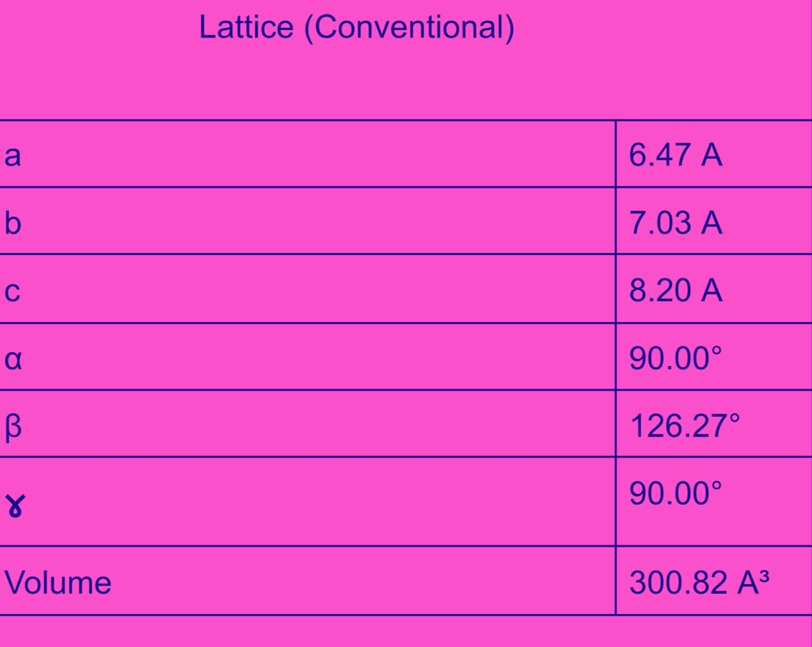Viewport: 812px width, 647px height.
Task: Click the "Lattice (Conventional)" table title
Action: pyautogui.click(x=357, y=28)
